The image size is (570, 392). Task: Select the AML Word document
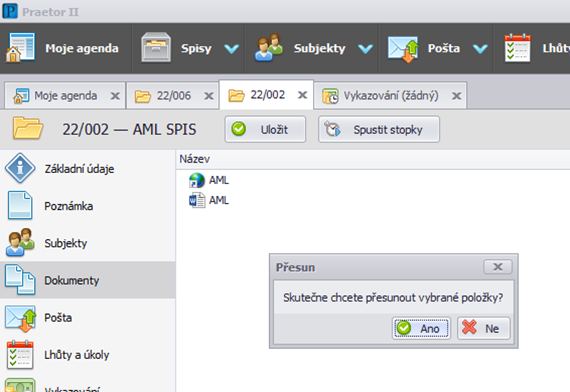218,200
